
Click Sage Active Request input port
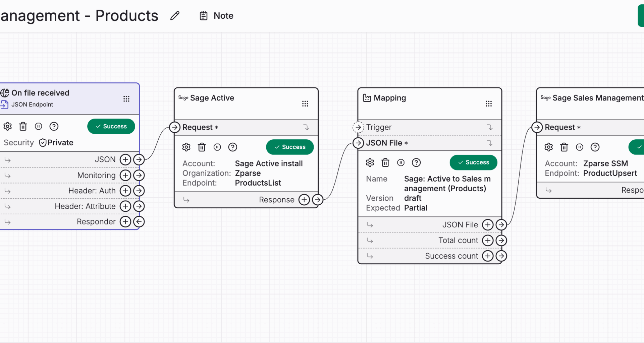pyautogui.click(x=175, y=127)
